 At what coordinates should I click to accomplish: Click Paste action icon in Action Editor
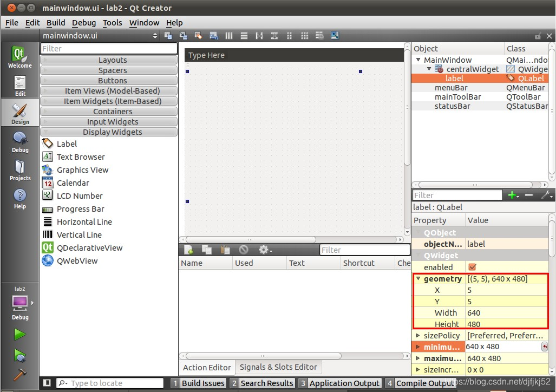pos(225,250)
